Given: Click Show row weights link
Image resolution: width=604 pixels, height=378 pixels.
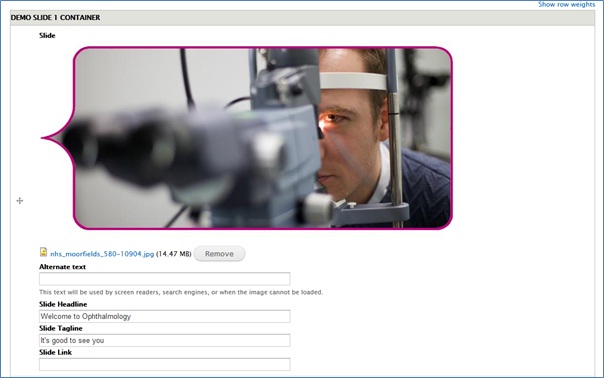Looking at the screenshot, I should click(x=567, y=5).
